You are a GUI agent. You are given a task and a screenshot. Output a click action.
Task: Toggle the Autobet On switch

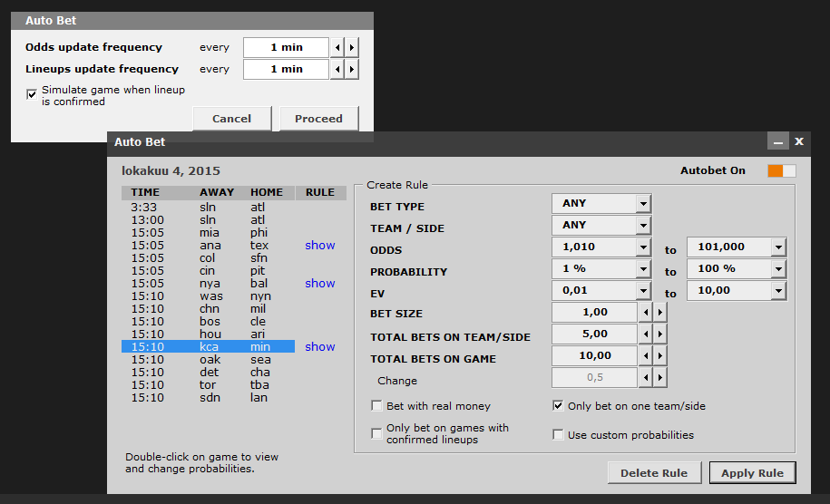781,170
